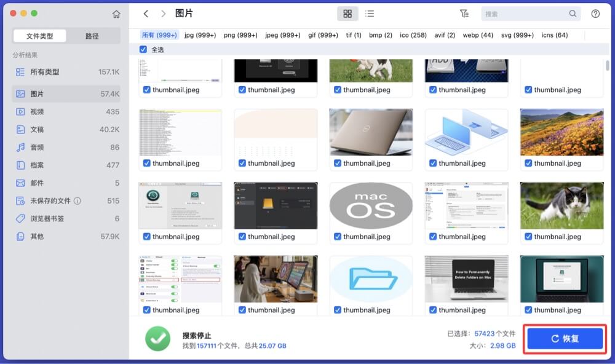Image resolution: width=615 pixels, height=364 pixels.
Task: Open the filter funnel icon
Action: 464,13
